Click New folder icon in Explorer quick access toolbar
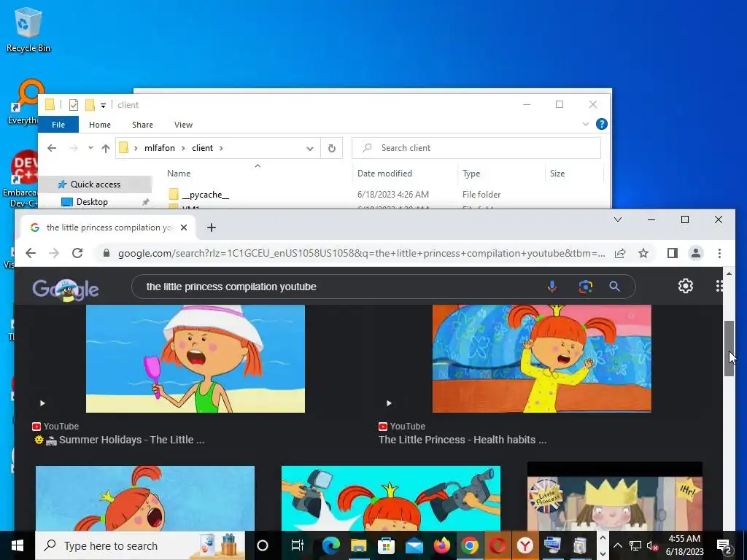Image resolution: width=747 pixels, height=560 pixels. (x=90, y=105)
